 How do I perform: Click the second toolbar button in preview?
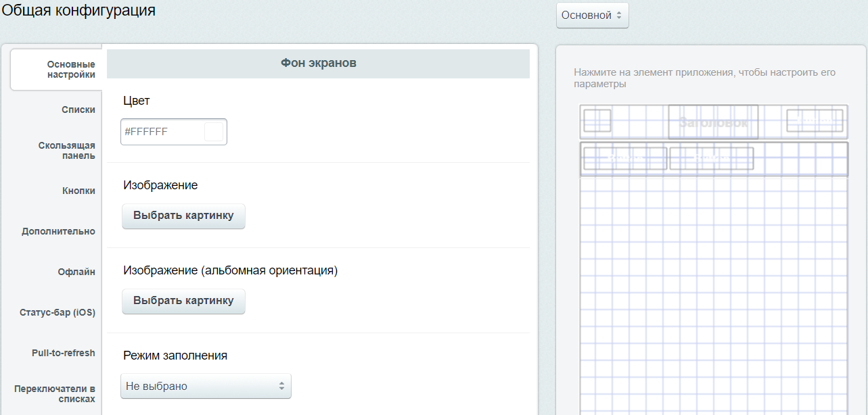[711, 158]
